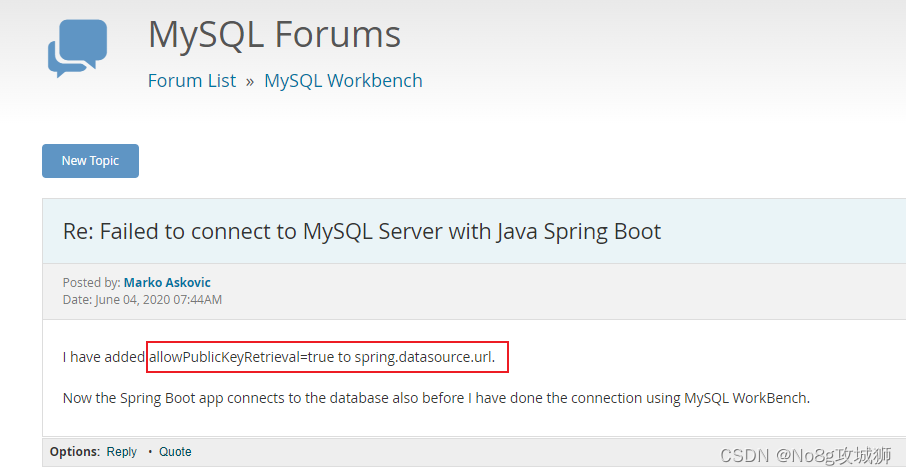Click the MySQL Forums page heading

(274, 35)
